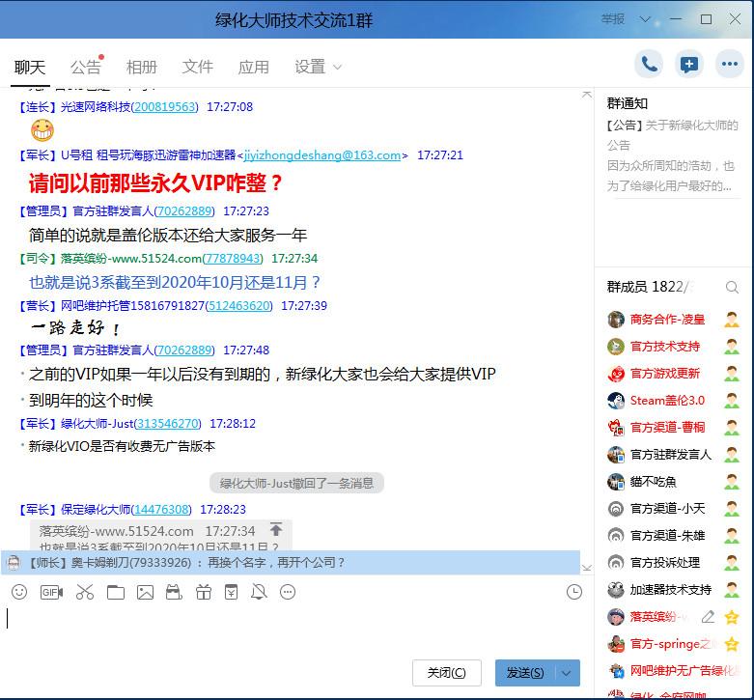Click avatar in the new message bar

pos(14,563)
